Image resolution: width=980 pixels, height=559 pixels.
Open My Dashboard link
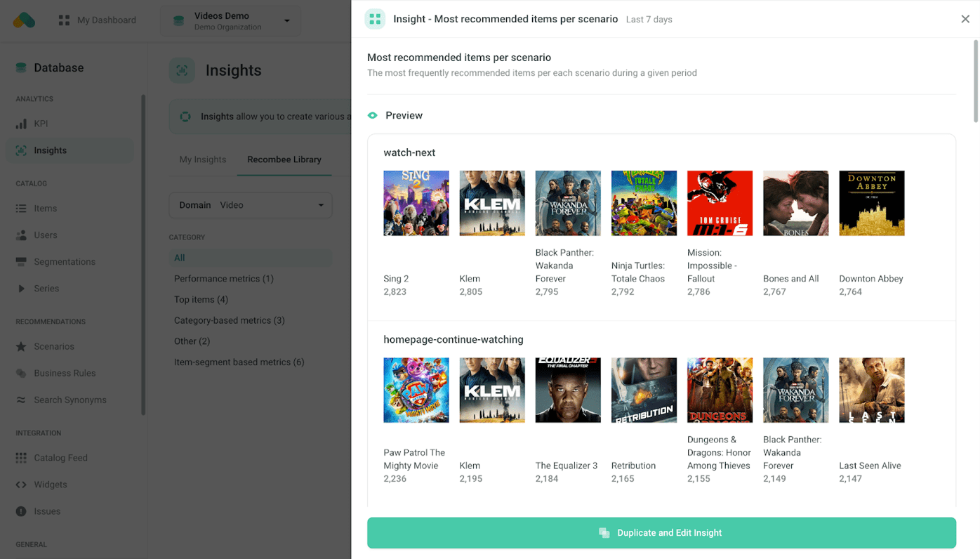pyautogui.click(x=107, y=20)
